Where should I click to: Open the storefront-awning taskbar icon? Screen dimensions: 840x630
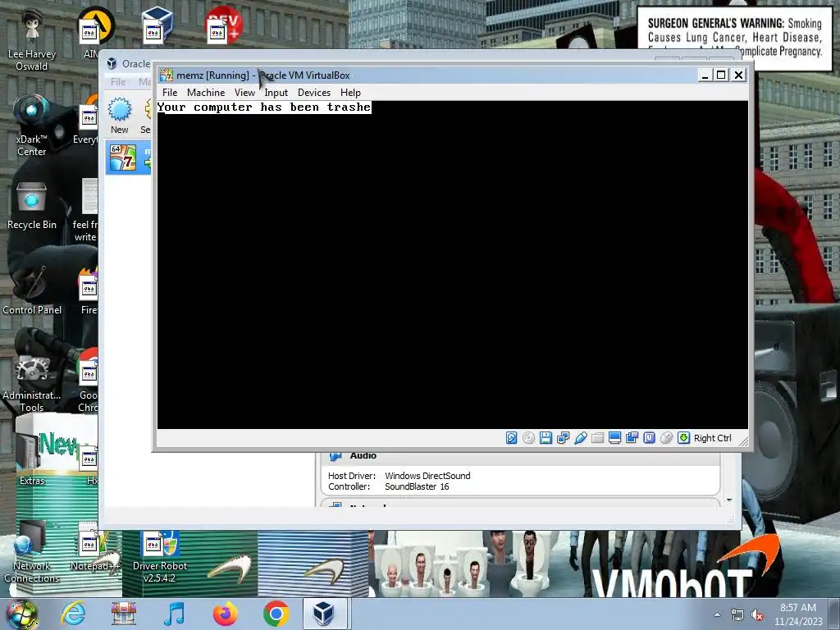click(124, 614)
